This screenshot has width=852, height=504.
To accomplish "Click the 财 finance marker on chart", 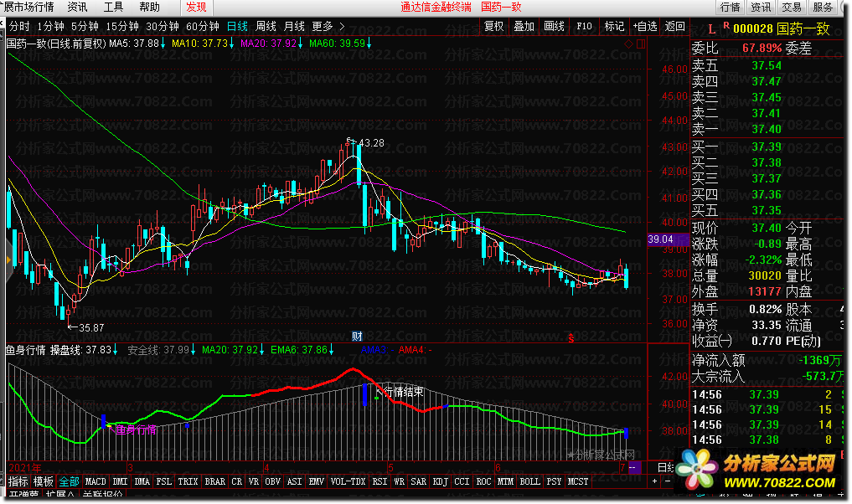I will click(x=357, y=337).
